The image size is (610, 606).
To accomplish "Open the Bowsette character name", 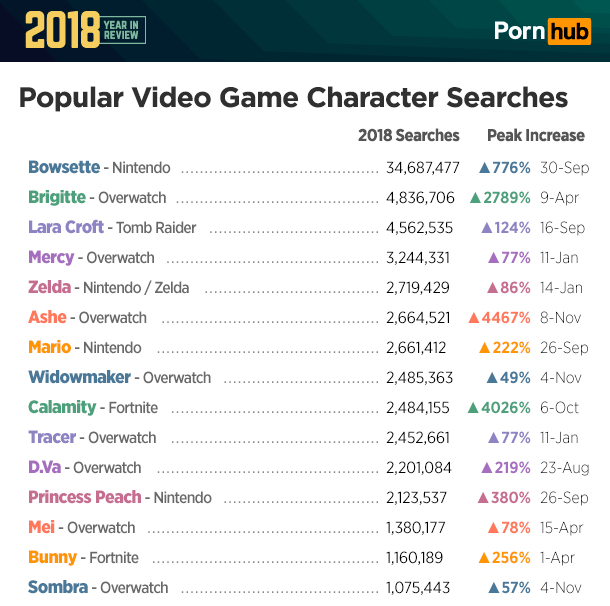I will pos(64,168).
